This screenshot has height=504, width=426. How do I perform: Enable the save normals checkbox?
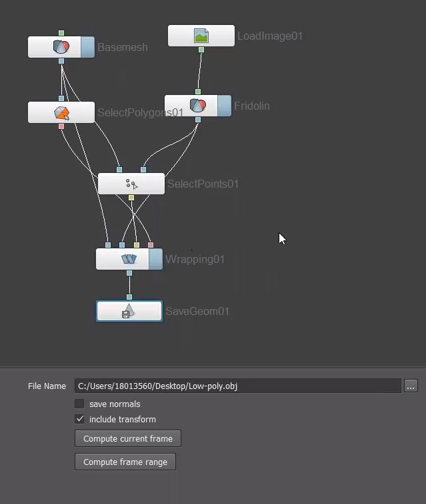(x=79, y=404)
